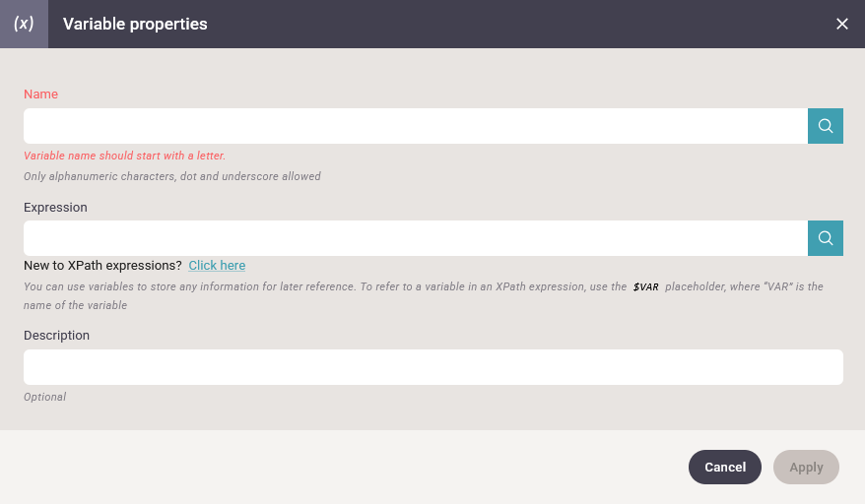Click the alphanumeric characters hint text
Image resolution: width=865 pixels, height=504 pixels.
pos(172,176)
